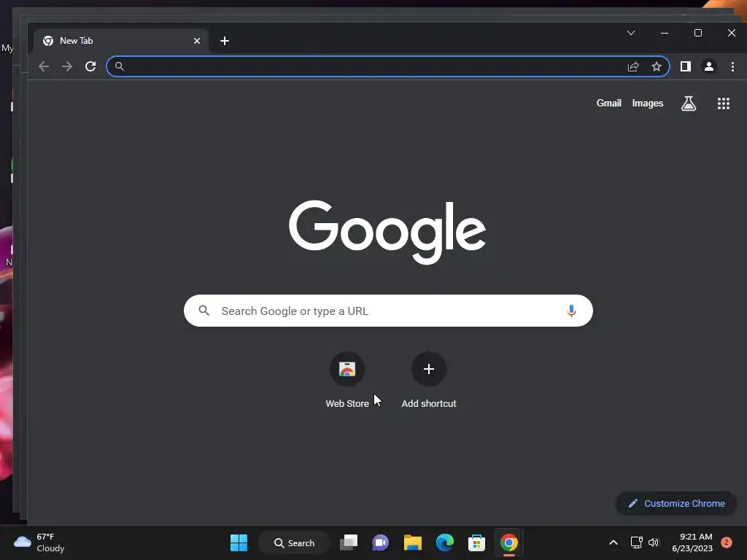The image size is (747, 560).
Task: Click the Chrome taskbar icon
Action: click(x=508, y=542)
